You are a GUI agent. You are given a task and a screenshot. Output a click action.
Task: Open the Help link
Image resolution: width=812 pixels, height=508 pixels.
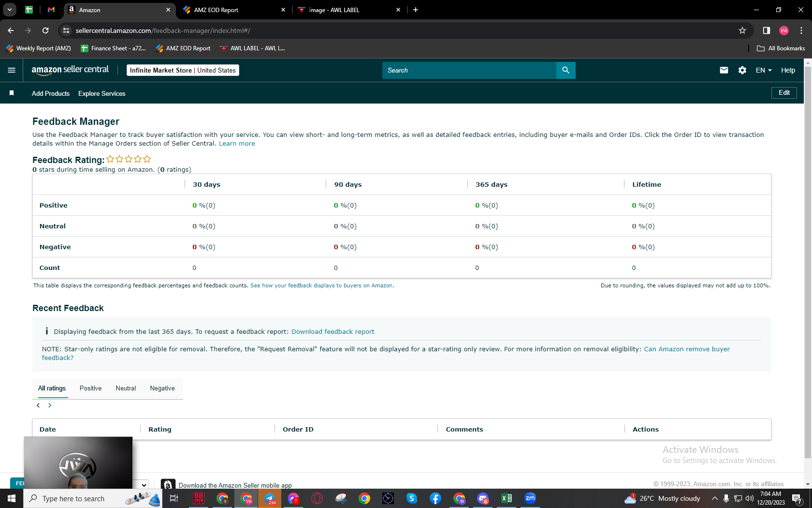point(788,70)
